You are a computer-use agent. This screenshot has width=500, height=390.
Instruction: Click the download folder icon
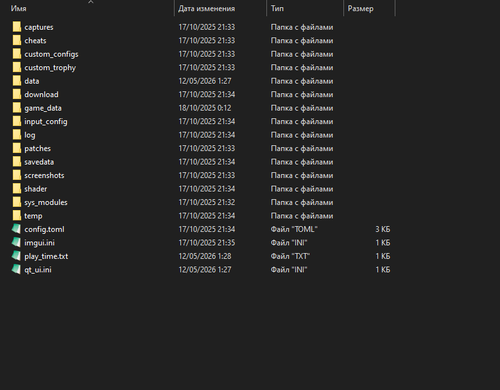[x=17, y=94]
